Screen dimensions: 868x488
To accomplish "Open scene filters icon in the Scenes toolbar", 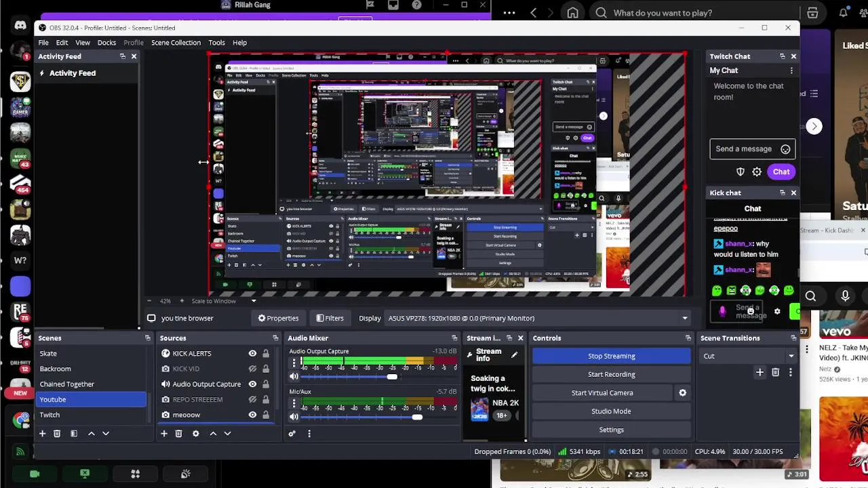I will point(74,434).
